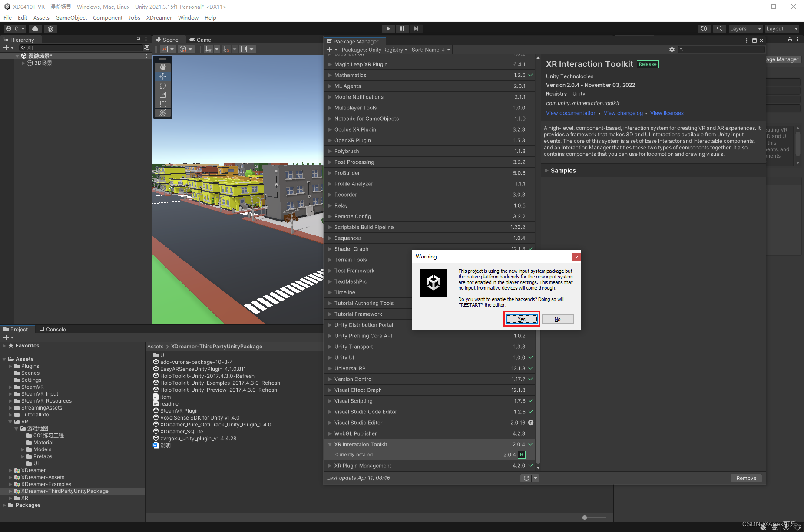This screenshot has width=804, height=532.
Task: Toggle Scene grid visibility
Action: (208, 49)
